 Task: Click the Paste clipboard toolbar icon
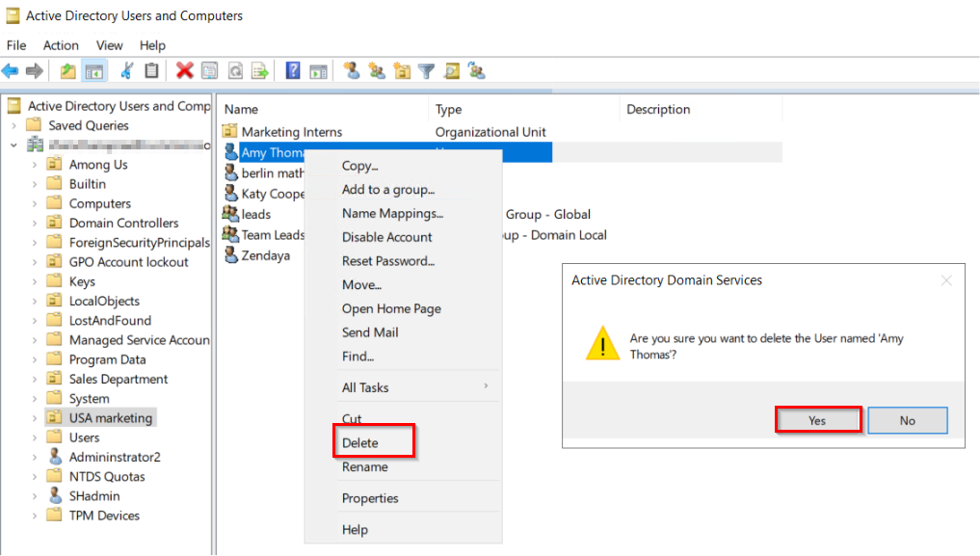tap(151, 70)
